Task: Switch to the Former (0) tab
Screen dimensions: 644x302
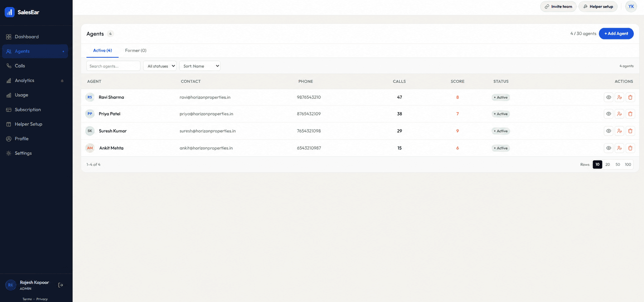Action: point(136,51)
